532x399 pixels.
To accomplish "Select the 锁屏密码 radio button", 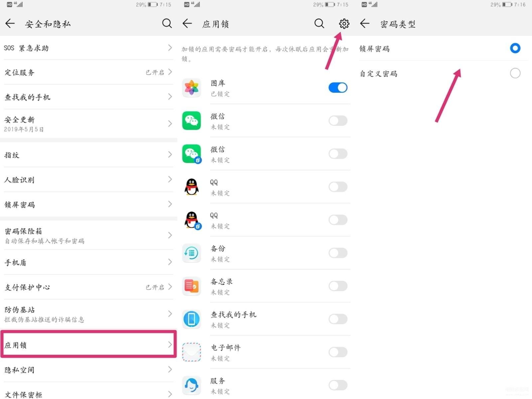I will pyautogui.click(x=515, y=48).
